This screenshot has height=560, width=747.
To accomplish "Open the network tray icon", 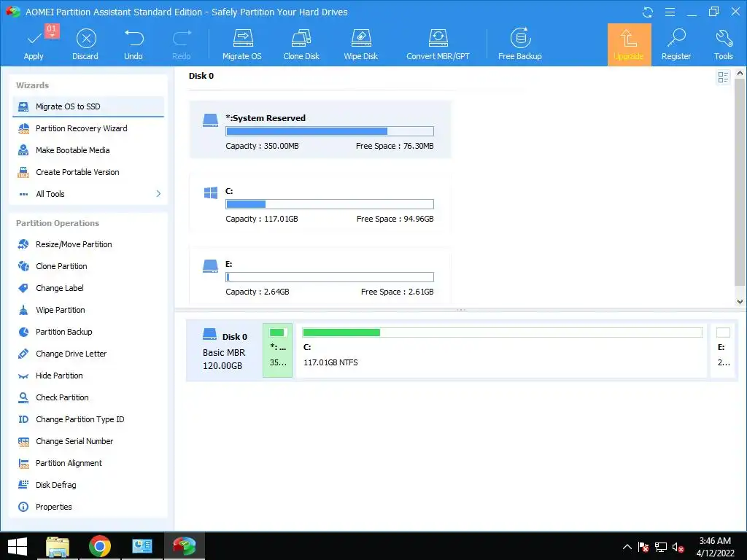I will pyautogui.click(x=661, y=547).
